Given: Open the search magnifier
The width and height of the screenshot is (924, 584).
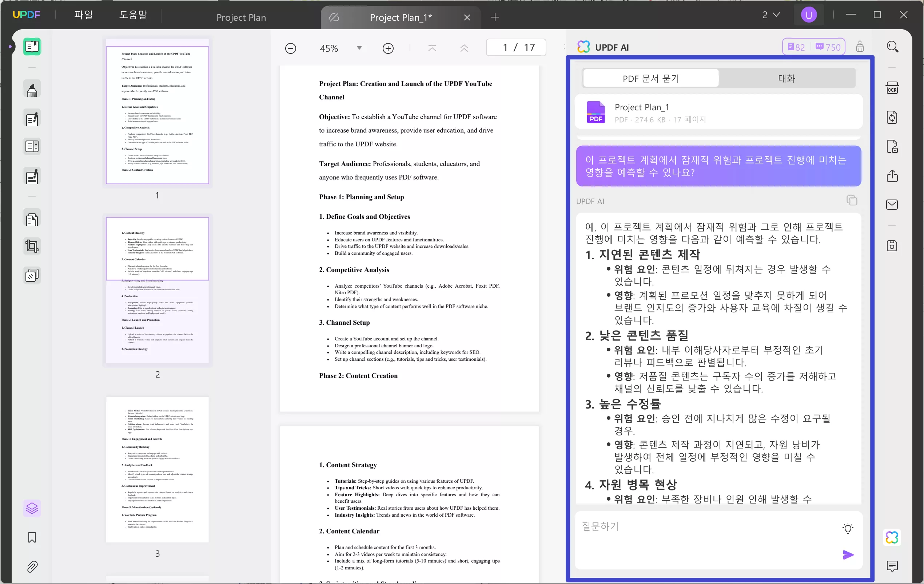Looking at the screenshot, I should 892,47.
